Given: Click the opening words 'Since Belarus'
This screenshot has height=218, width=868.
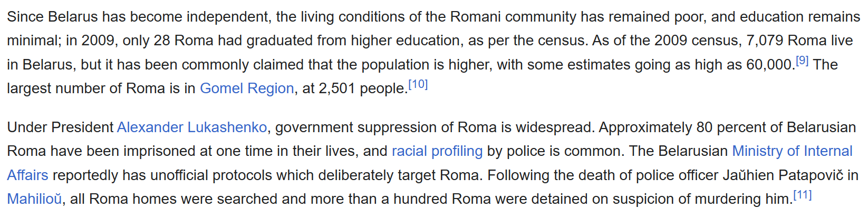Looking at the screenshot, I should pos(52,17).
